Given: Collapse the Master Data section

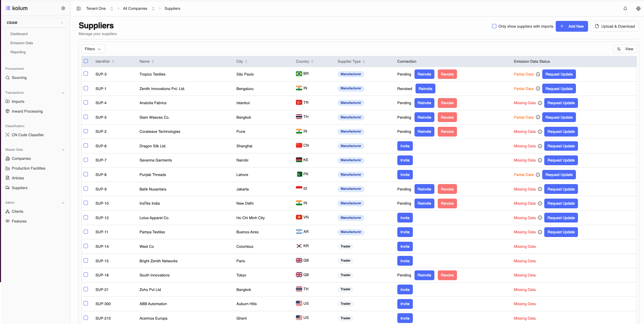Looking at the screenshot, I should (x=63, y=150).
